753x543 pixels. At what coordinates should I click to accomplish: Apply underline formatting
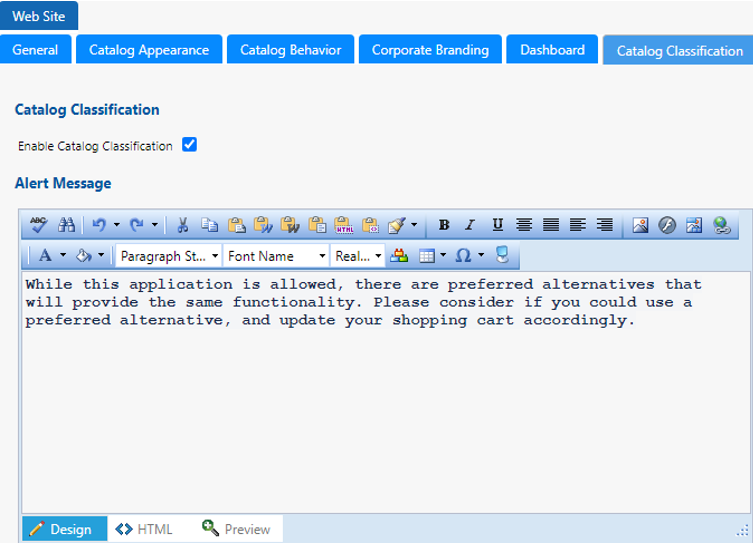point(497,225)
